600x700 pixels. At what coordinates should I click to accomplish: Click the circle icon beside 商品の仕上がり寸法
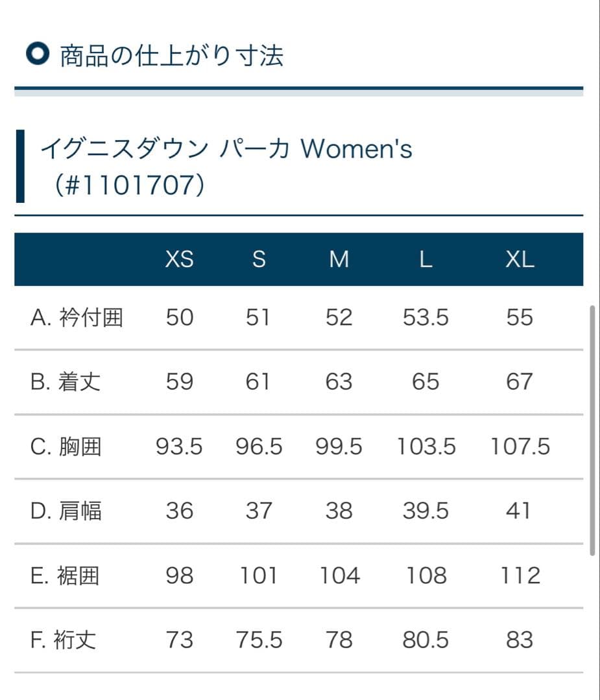pyautogui.click(x=38, y=55)
